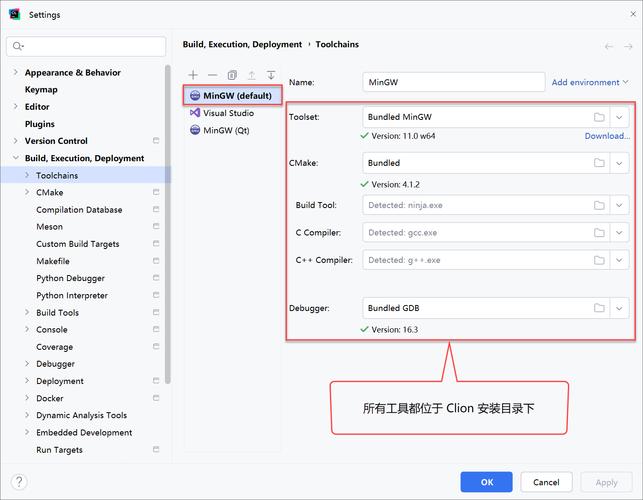Image resolution: width=643 pixels, height=500 pixels.
Task: Open the Python Interpreter settings page
Action: click(x=72, y=296)
